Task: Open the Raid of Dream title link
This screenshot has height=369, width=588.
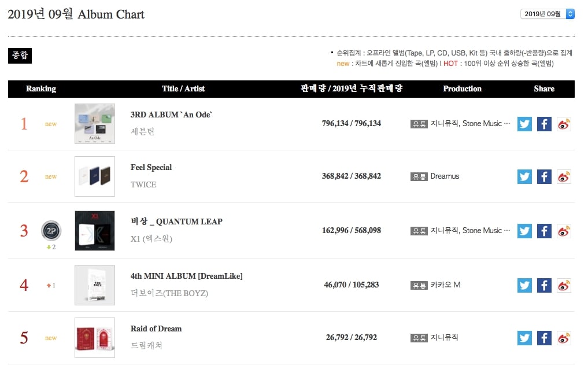Action: 156,329
